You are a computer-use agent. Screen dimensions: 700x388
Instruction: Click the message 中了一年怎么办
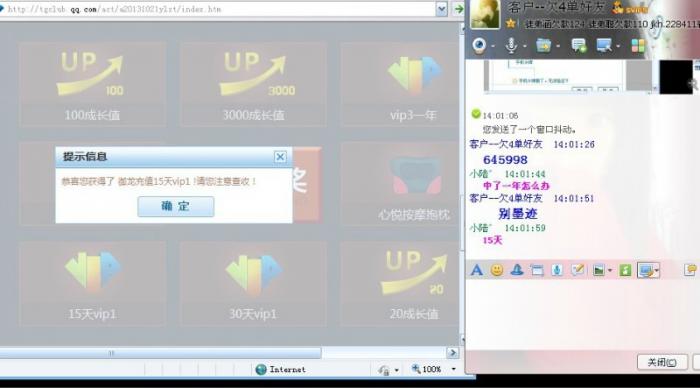(x=516, y=186)
